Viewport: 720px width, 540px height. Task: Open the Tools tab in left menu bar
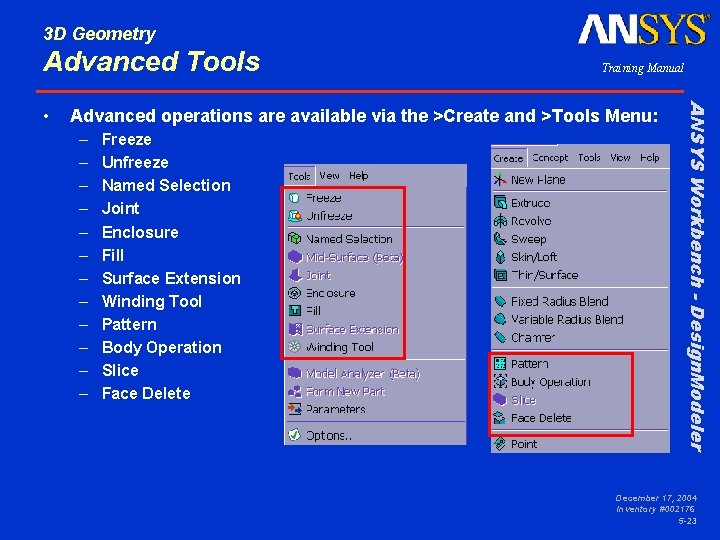point(299,176)
